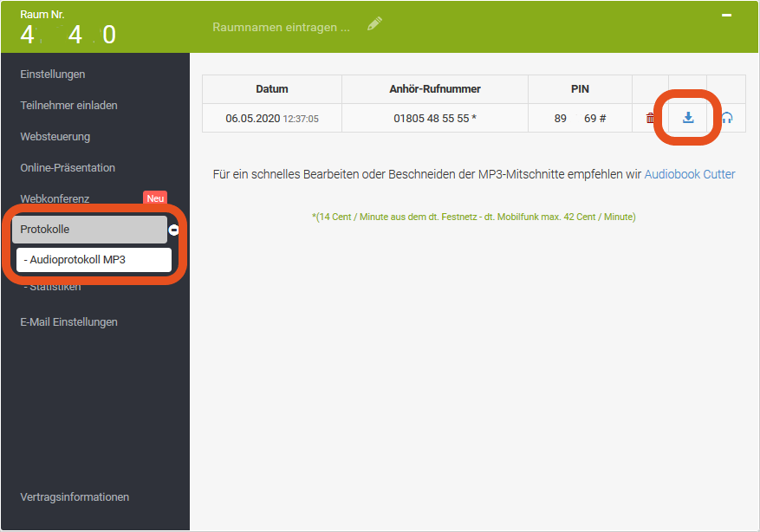The image size is (760, 532).
Task: Collapse the Protokolle submenu with the minus icon
Action: point(173,230)
